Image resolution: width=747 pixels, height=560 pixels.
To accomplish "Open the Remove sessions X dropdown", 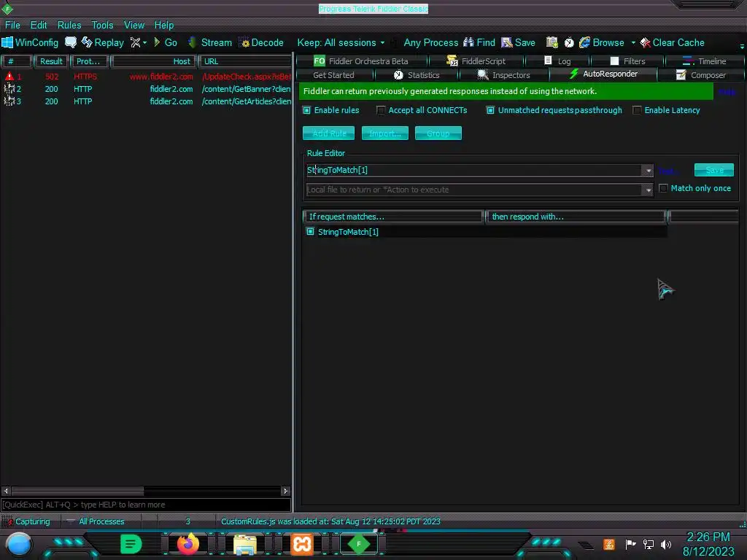I will click(x=139, y=43).
